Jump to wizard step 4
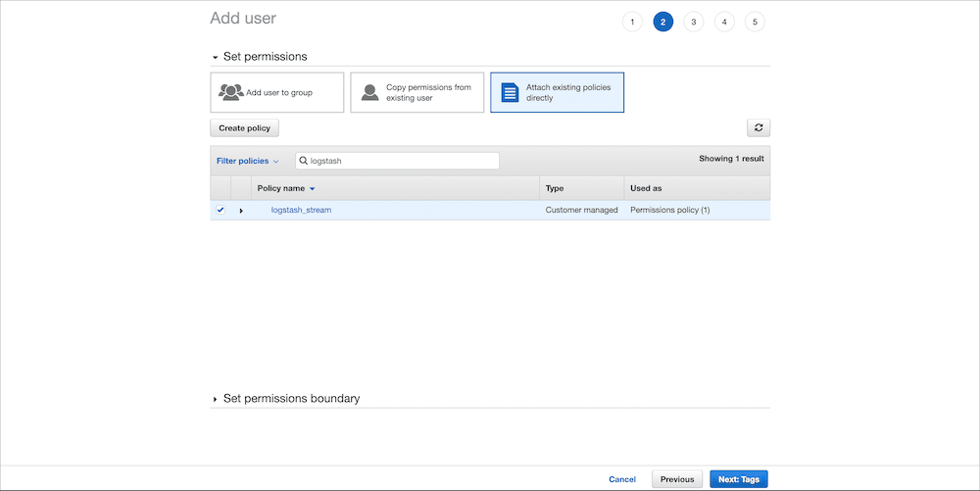The width and height of the screenshot is (980, 491). (724, 22)
